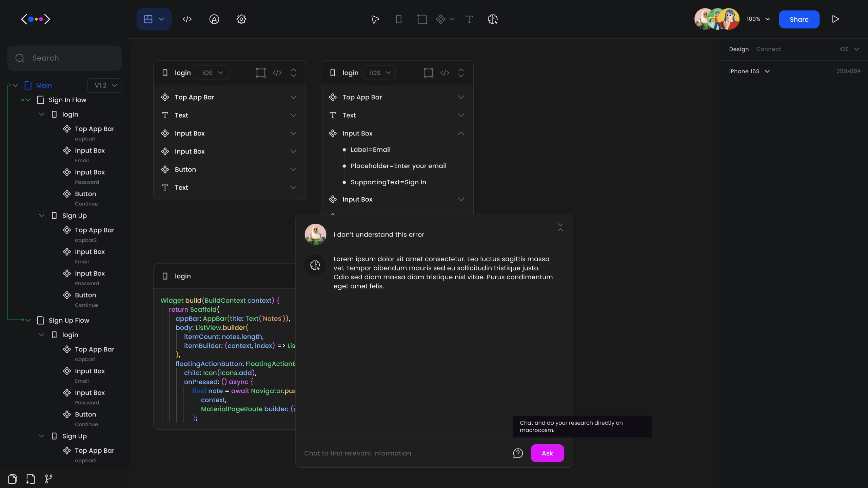Click the branching version icon at bottom left
This screenshot has width=868, height=488.
point(48,479)
